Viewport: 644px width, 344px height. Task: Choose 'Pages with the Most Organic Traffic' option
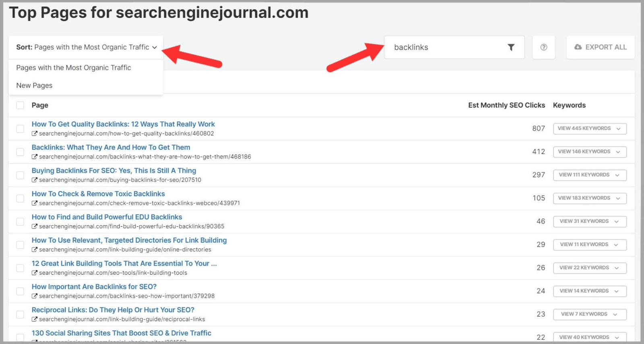tap(74, 68)
